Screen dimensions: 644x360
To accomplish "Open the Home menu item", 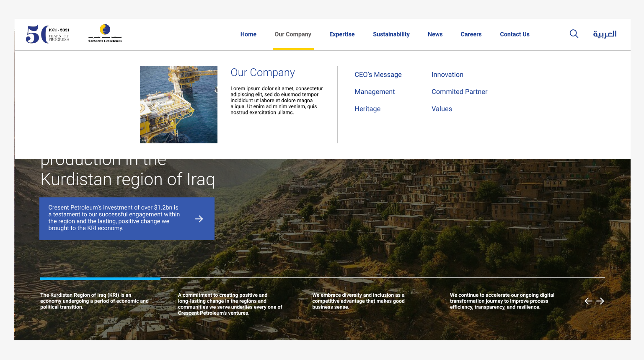I will coord(248,34).
